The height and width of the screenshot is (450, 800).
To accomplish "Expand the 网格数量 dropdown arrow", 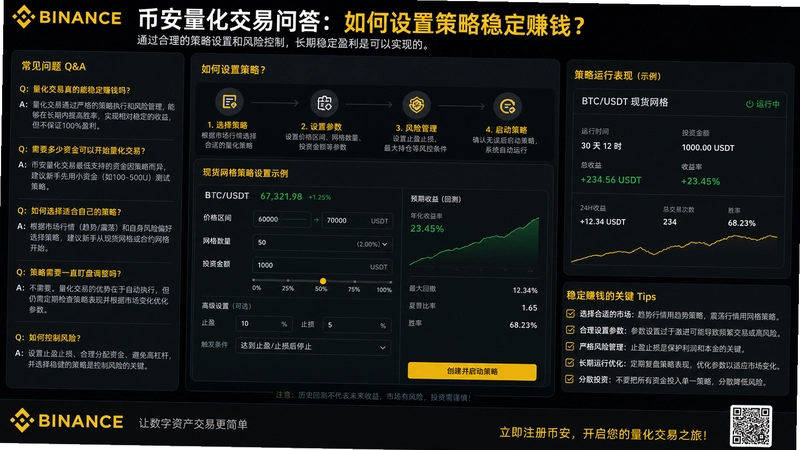I will click(x=385, y=244).
